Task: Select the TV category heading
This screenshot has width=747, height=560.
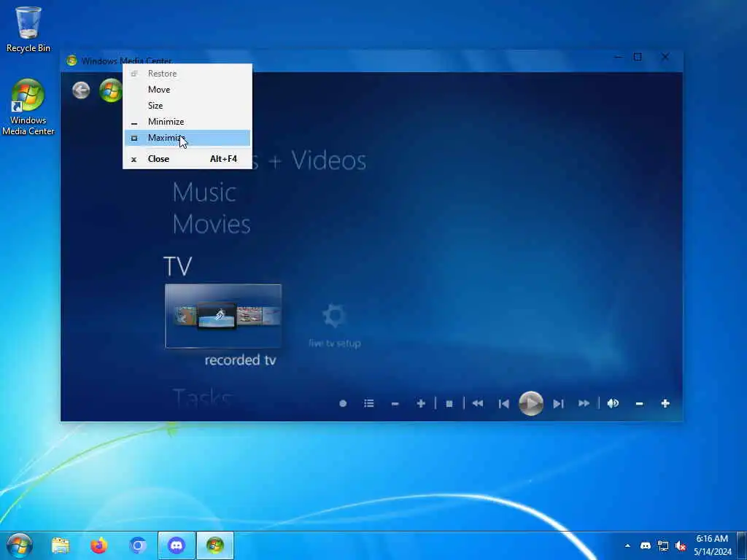Action: [x=178, y=265]
